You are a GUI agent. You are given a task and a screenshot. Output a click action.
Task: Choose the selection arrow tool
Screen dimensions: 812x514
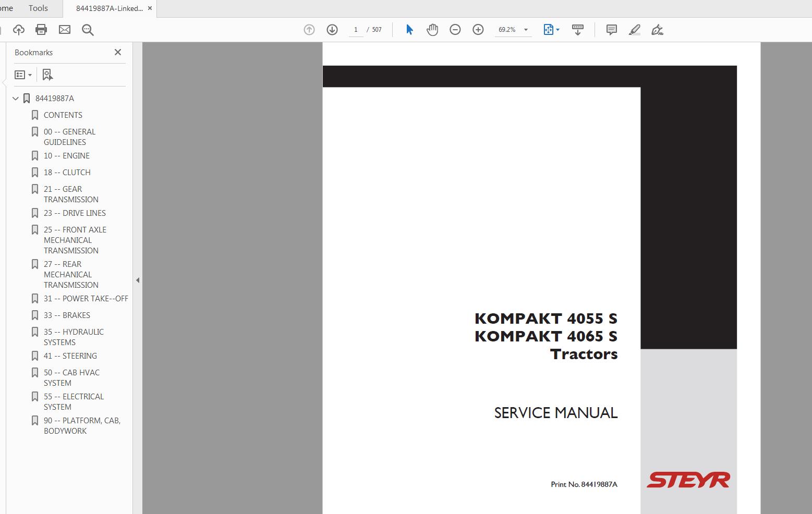pyautogui.click(x=409, y=30)
